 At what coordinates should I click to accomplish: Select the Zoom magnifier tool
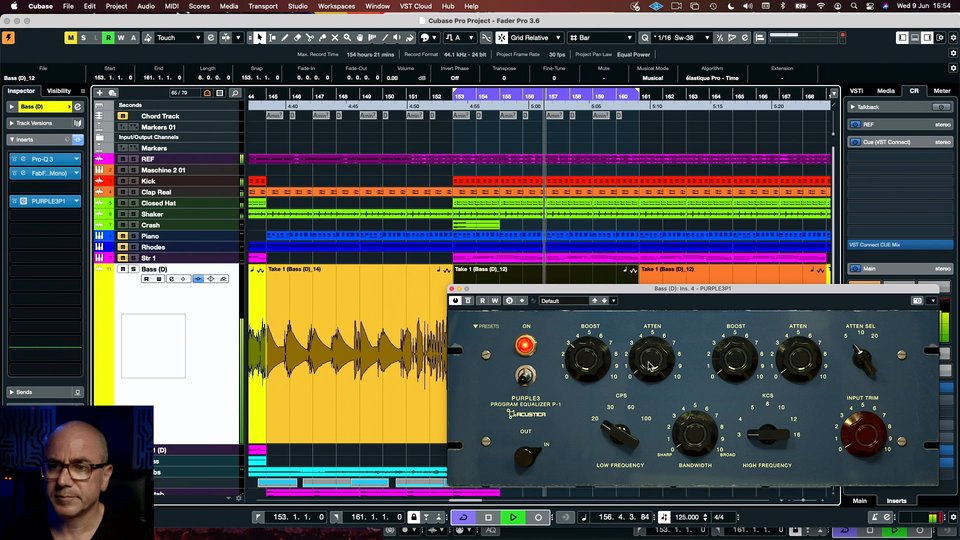click(347, 38)
